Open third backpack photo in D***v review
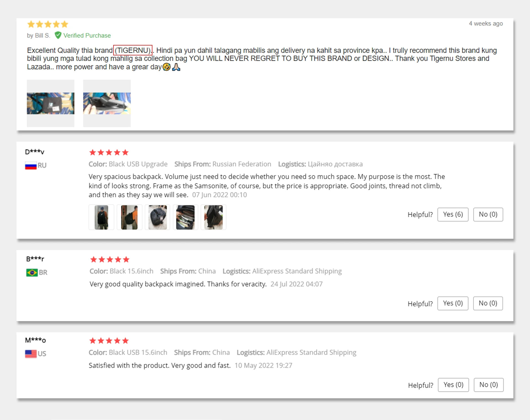Screen dimensions: 530x420 (157, 217)
